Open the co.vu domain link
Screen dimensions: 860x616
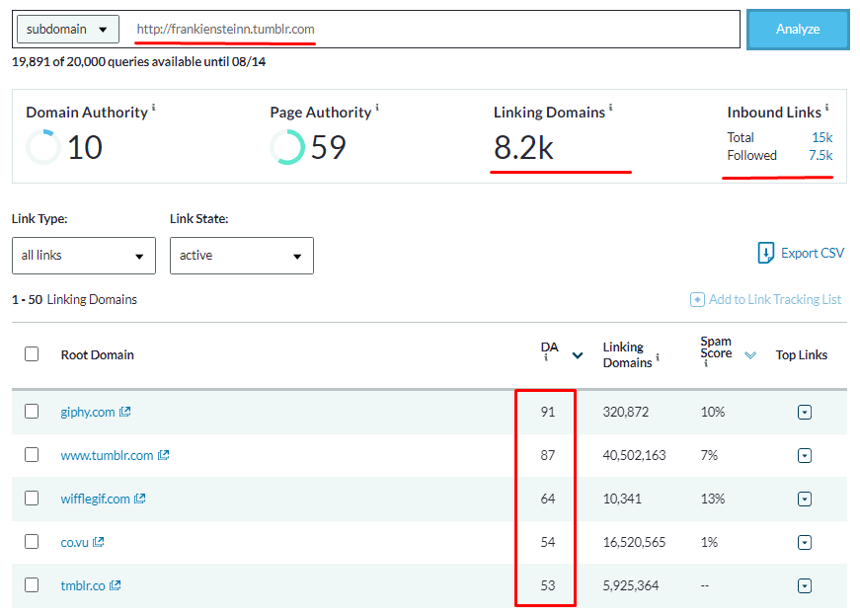coord(75,543)
